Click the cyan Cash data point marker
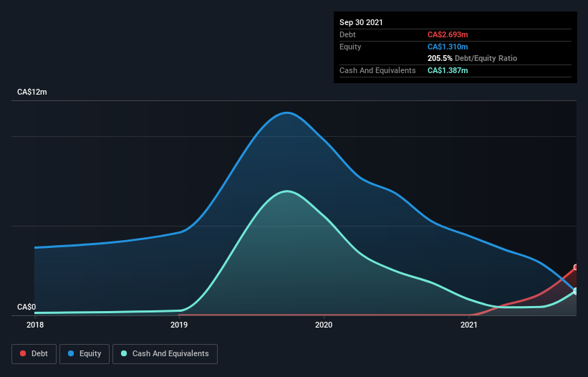 click(x=576, y=291)
